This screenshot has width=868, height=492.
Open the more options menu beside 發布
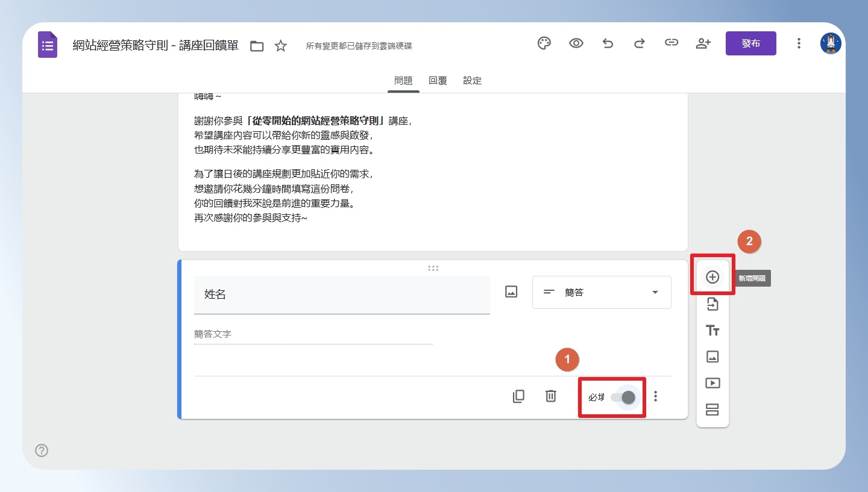click(799, 43)
